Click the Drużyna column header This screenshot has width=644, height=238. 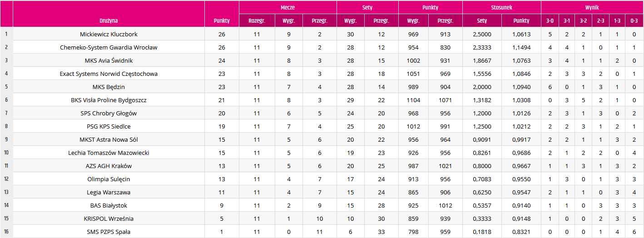(x=109, y=20)
